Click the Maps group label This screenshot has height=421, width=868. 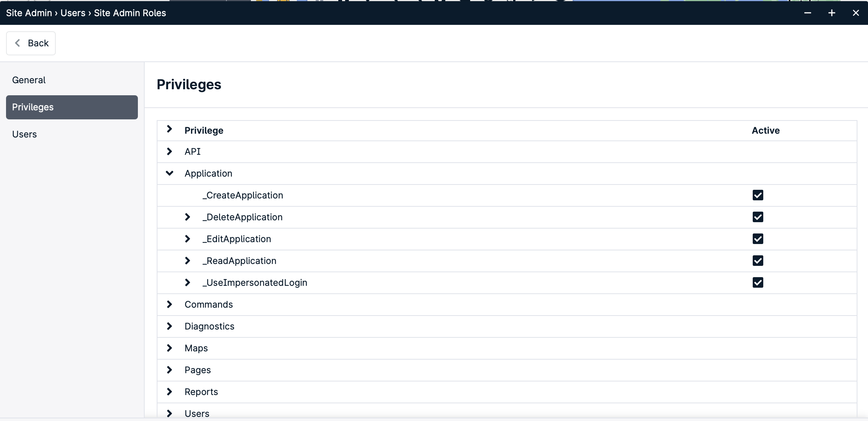click(x=196, y=348)
